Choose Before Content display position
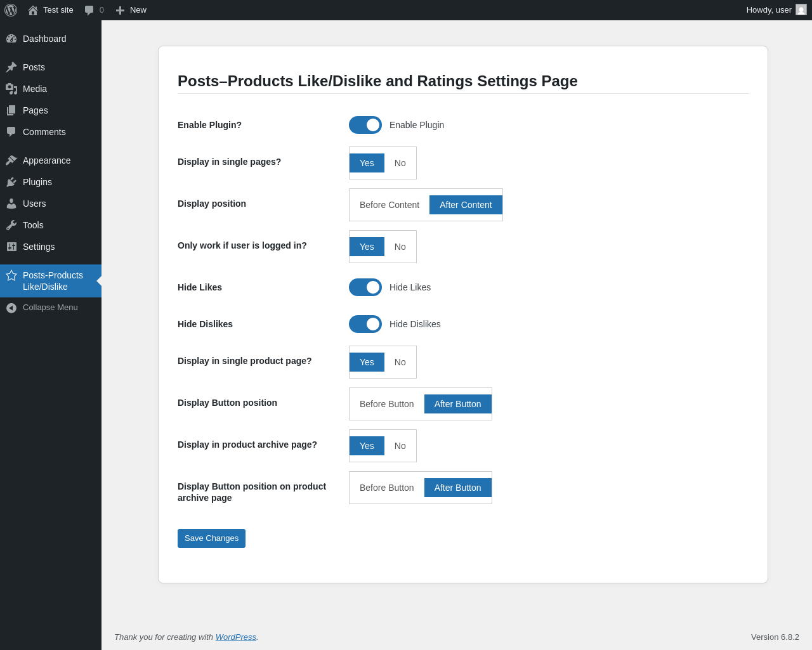This screenshot has width=812, height=650. pos(390,205)
